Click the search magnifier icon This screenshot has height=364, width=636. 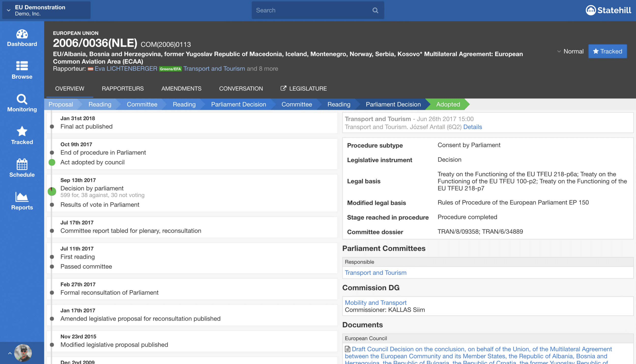[x=375, y=10]
